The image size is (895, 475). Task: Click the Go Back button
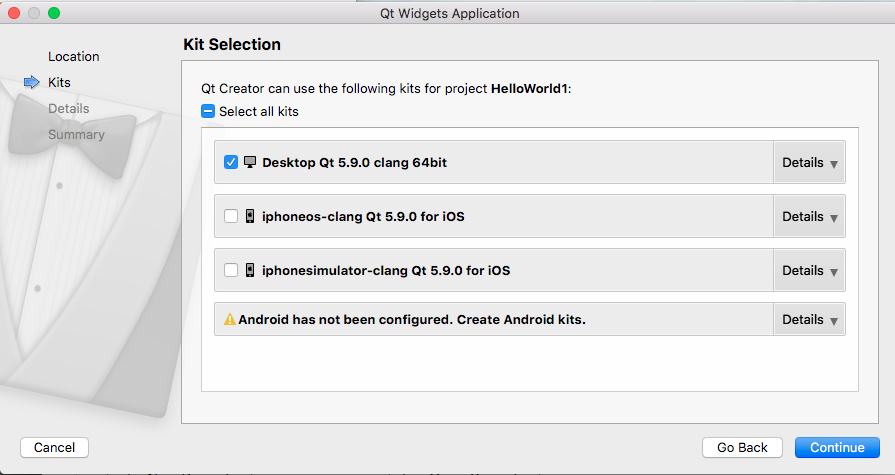pyautogui.click(x=743, y=448)
